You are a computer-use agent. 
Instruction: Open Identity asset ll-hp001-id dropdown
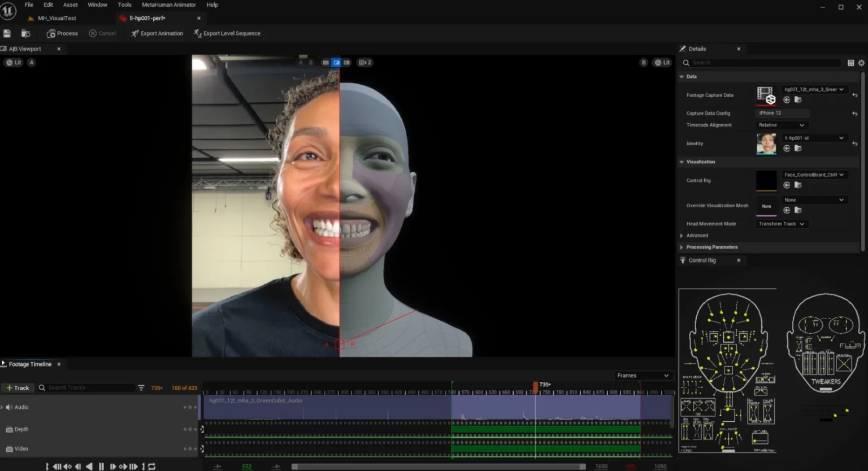(814, 138)
